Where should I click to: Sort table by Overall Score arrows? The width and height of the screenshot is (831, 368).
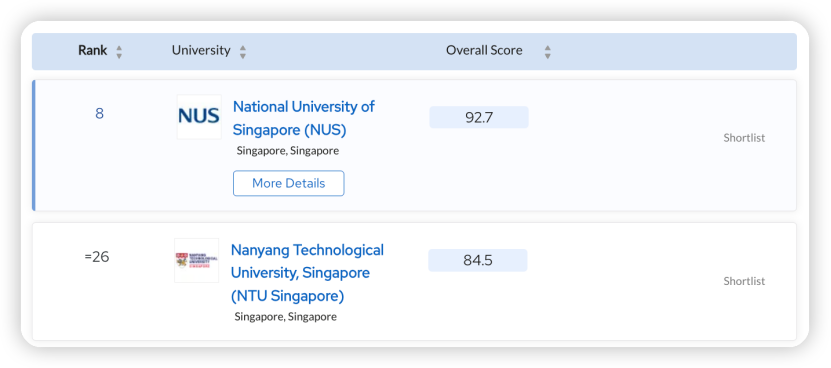(547, 52)
